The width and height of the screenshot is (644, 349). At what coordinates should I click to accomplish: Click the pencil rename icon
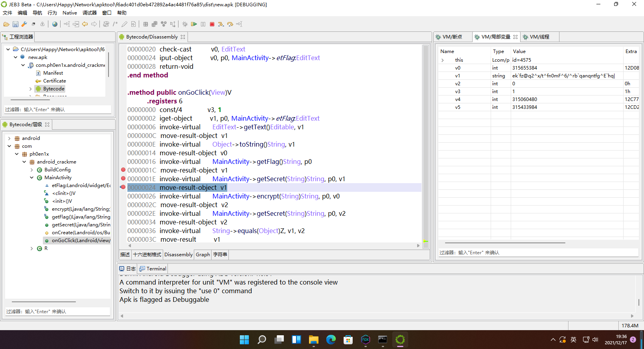click(124, 24)
